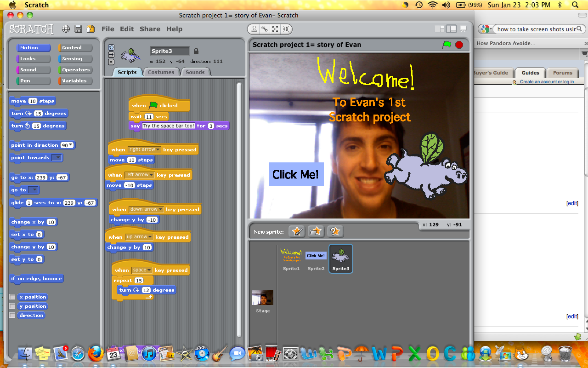Get a surprise sprite with the question mark icon
Screen dimensions: 588x368
tap(334, 231)
